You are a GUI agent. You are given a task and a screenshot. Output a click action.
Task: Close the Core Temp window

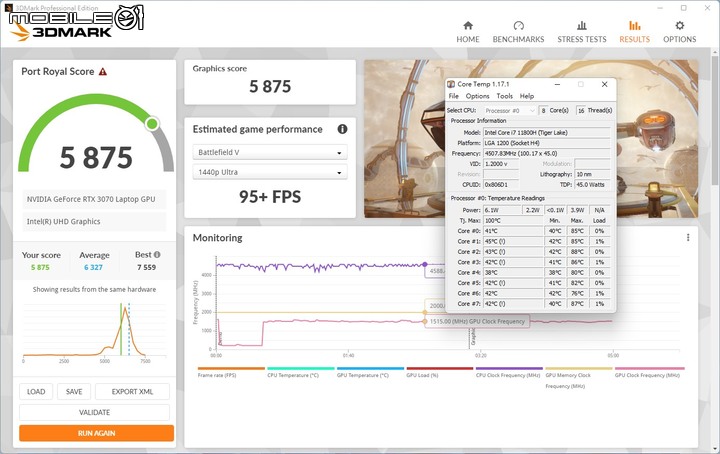[x=604, y=84]
